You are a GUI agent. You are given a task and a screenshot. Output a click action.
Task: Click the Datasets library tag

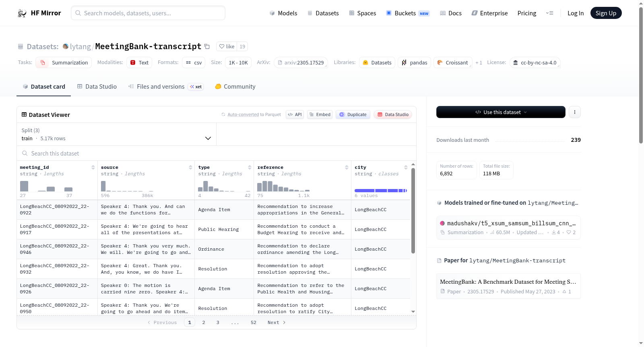tap(377, 62)
